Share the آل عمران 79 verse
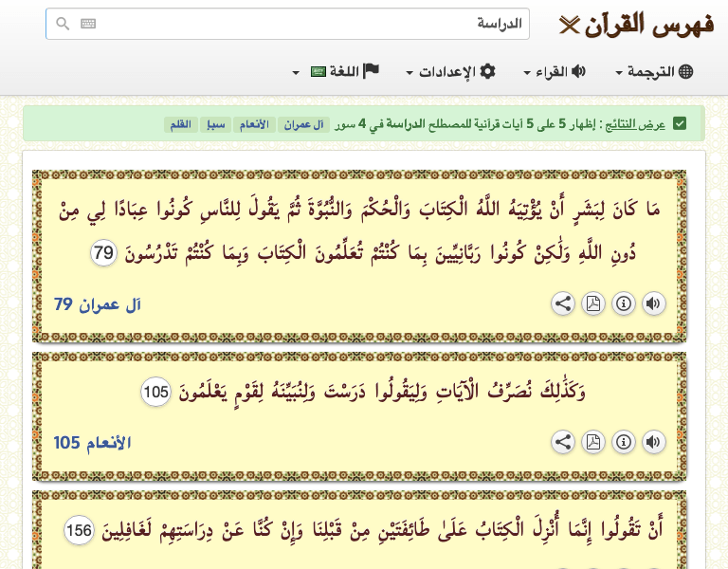The height and width of the screenshot is (569, 728). pyautogui.click(x=563, y=303)
